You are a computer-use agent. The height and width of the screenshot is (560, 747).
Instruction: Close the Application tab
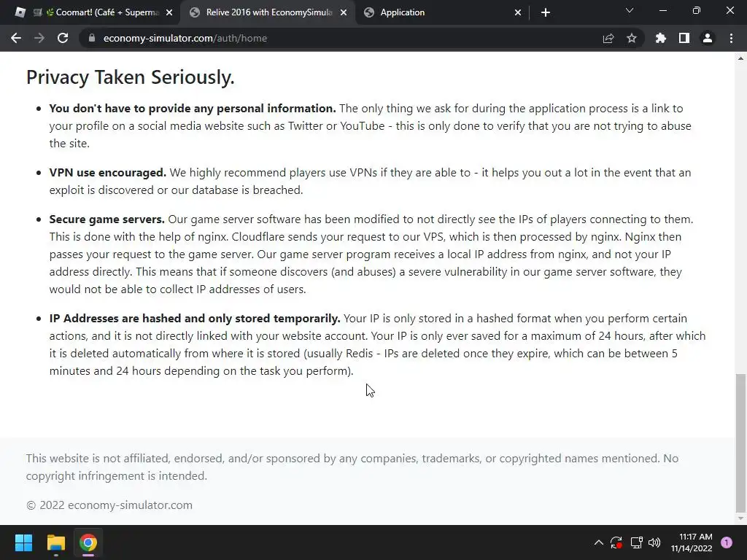[x=518, y=12]
